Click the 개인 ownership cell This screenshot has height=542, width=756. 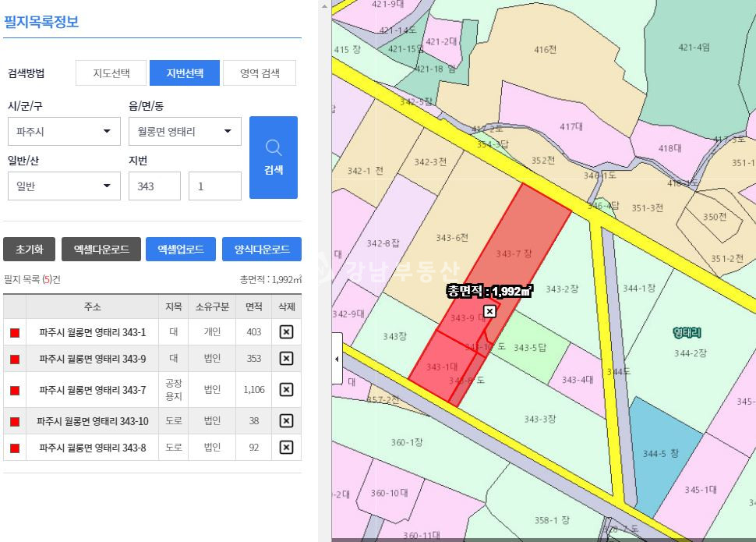pos(212,332)
